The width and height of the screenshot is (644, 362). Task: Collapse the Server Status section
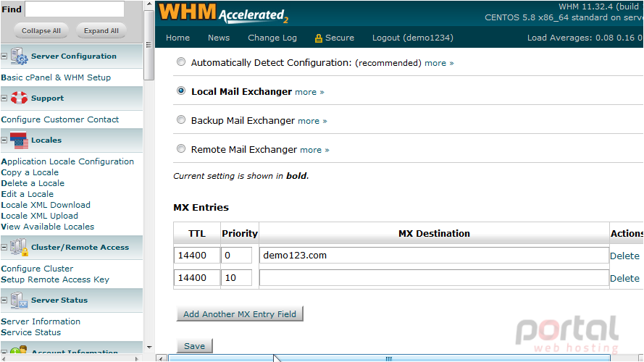point(4,300)
